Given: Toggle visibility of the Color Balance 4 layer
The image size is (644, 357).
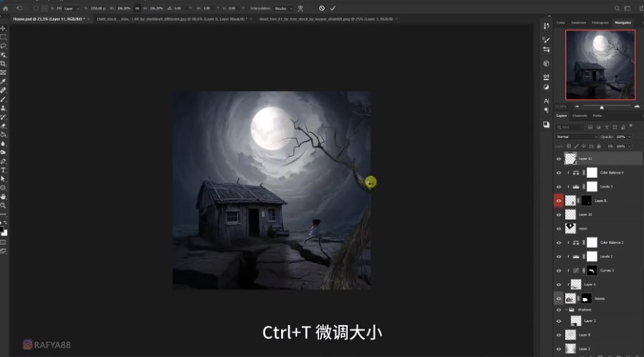Looking at the screenshot, I should click(x=559, y=172).
